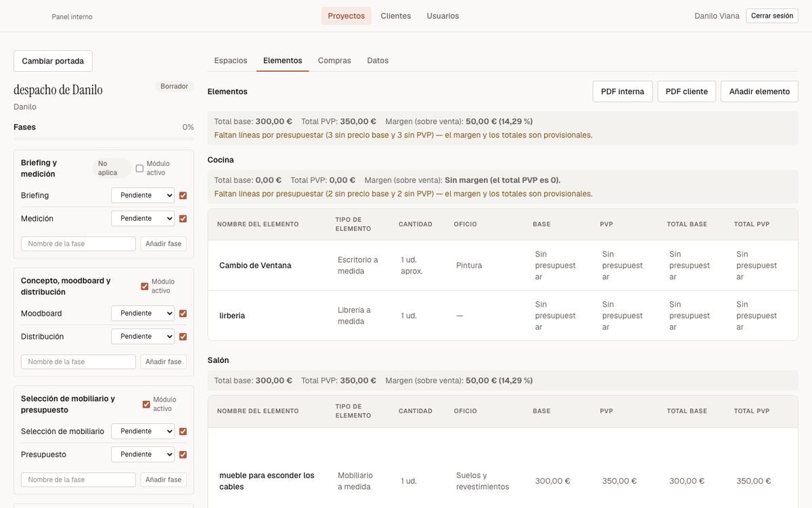
Task: Toggle the Briefing phase checkbox
Action: pos(183,196)
